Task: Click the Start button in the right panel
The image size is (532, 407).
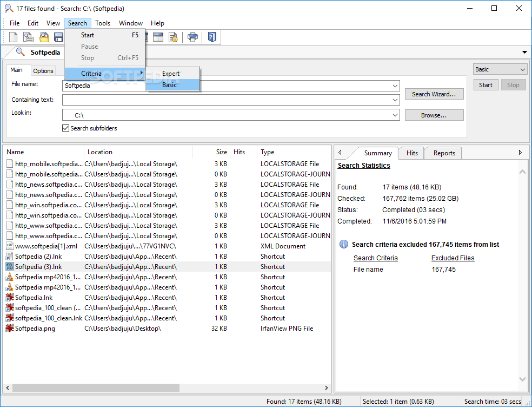Action: (486, 85)
